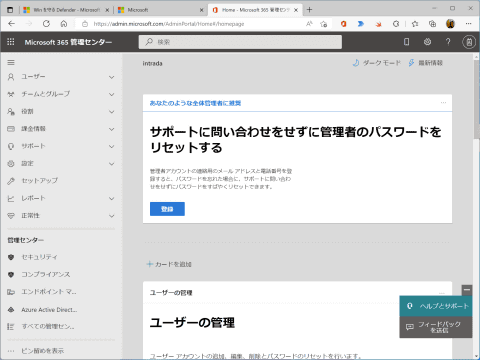This screenshot has width=480, height=360.
Task: Open Azure Active Directory admin center
Action: point(49,310)
